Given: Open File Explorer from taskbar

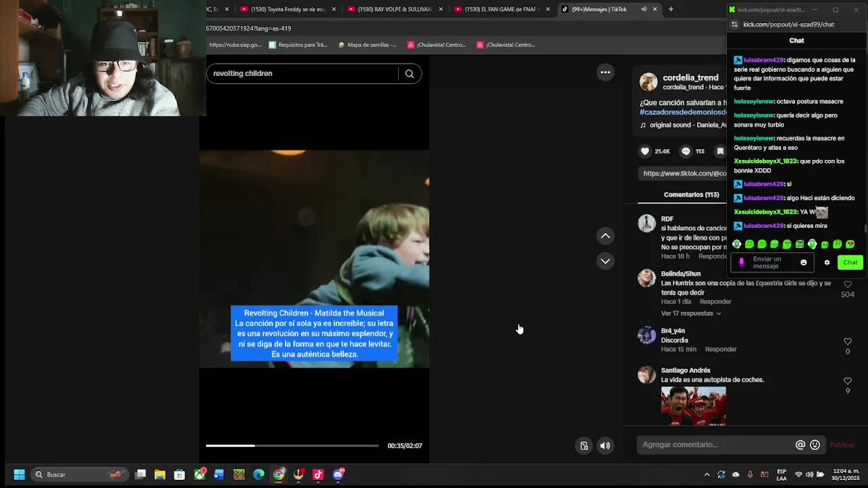Looking at the screenshot, I should click(x=160, y=474).
